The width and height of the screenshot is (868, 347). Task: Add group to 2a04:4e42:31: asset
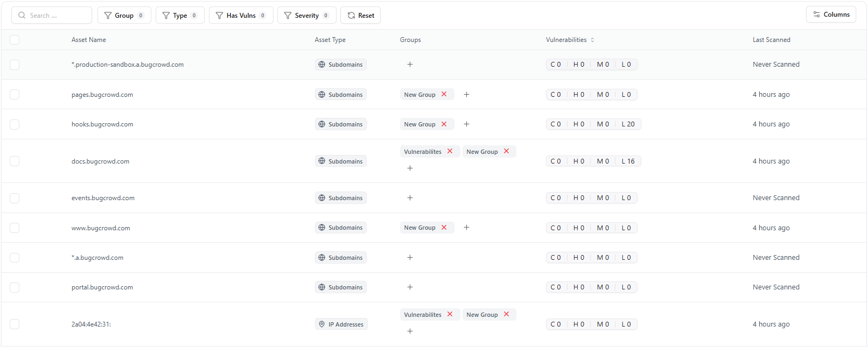[x=410, y=331]
